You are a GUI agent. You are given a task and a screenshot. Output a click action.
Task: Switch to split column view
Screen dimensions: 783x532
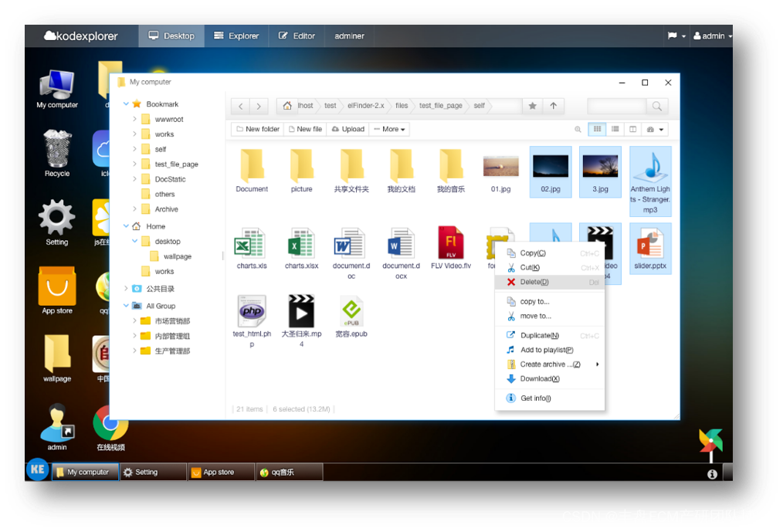click(x=632, y=130)
